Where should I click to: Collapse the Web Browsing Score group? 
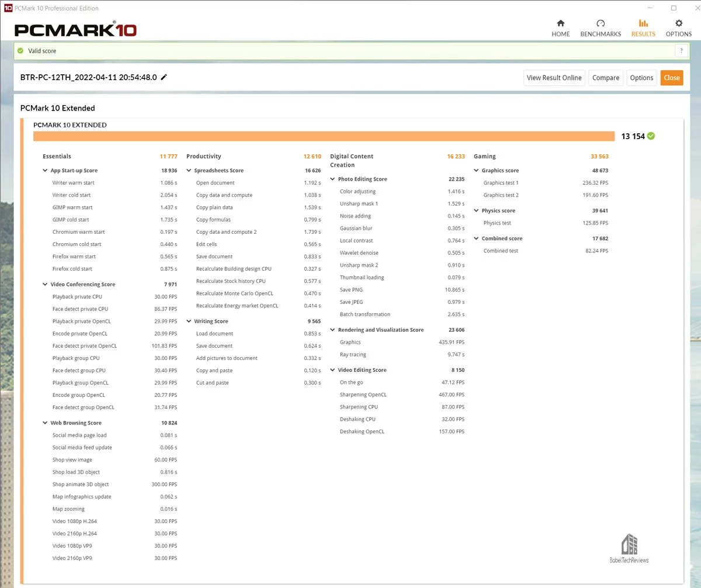tap(46, 423)
